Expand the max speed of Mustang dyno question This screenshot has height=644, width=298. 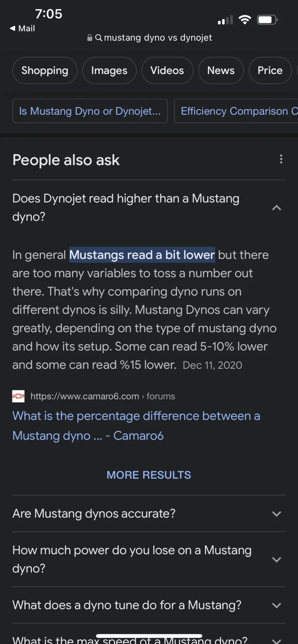(x=276, y=640)
